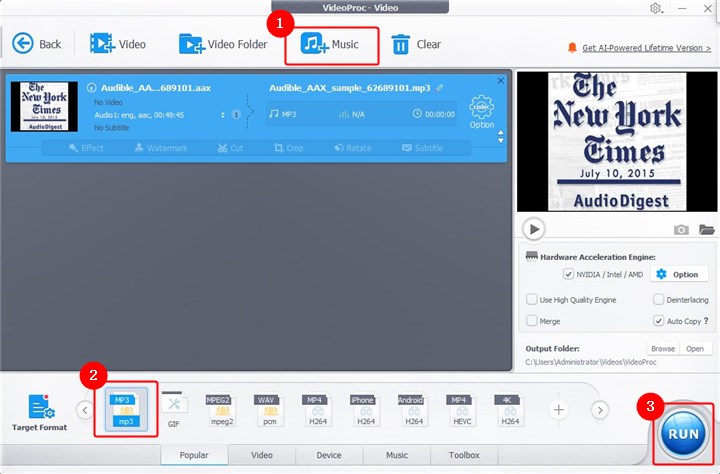This screenshot has height=474, width=720.
Task: Open the Watermark tool
Action: click(x=161, y=148)
